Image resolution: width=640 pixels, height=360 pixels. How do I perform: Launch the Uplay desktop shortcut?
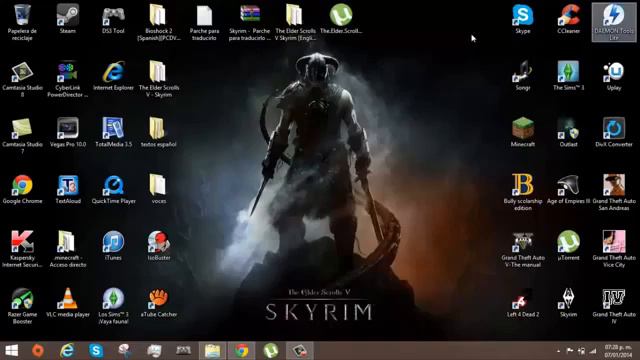click(x=614, y=76)
